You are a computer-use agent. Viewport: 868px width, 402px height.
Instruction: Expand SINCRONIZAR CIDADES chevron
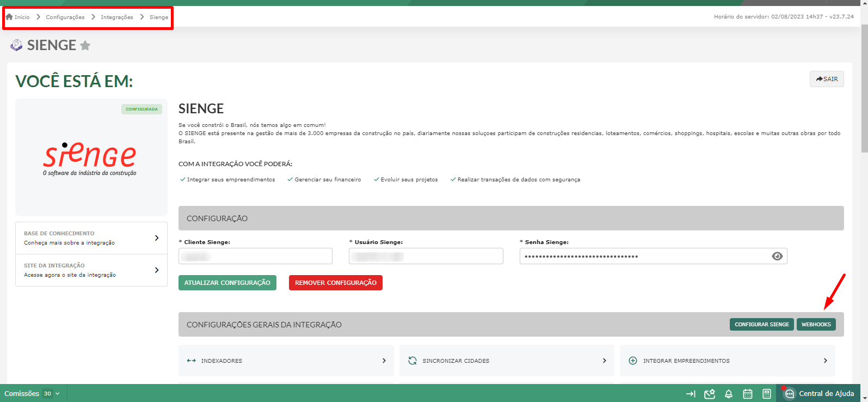tap(604, 361)
